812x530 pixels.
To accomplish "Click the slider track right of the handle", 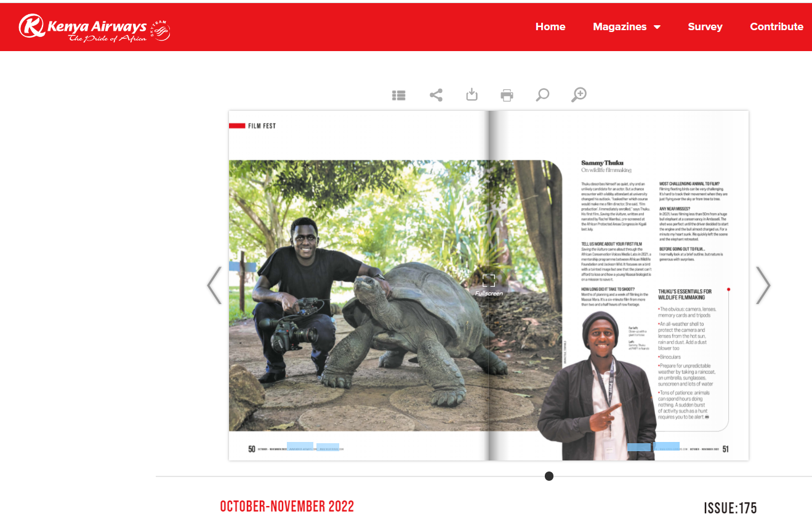I will [677, 476].
